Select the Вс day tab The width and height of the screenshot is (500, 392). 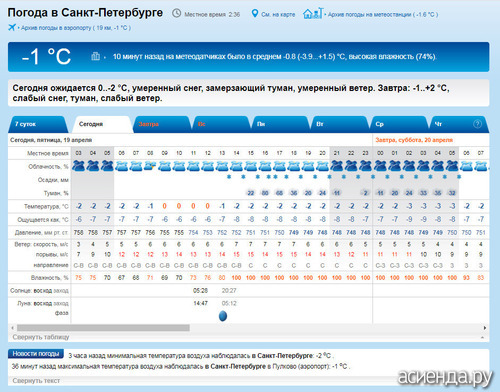click(x=221, y=124)
